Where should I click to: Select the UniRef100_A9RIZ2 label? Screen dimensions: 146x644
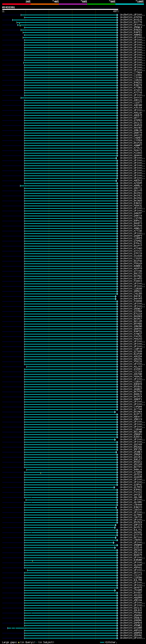[x=131, y=100]
